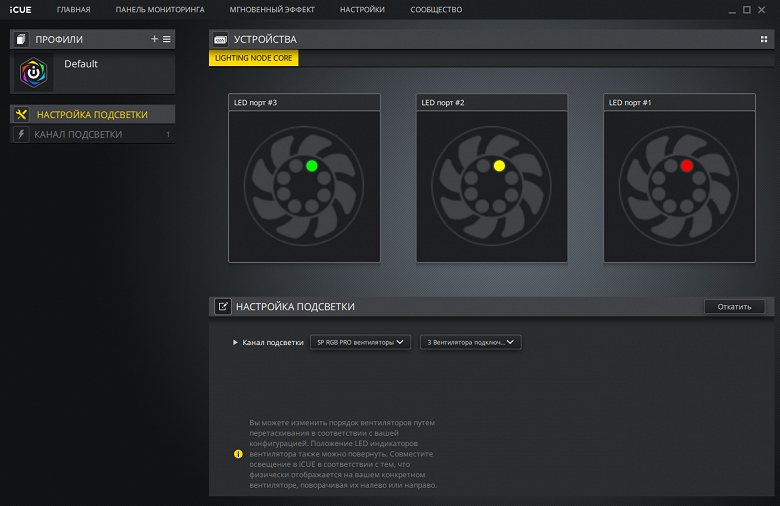Viewport: 780px width, 506px height.
Task: Open the ПАНЕЛЬ МОНИТОРИНГА menu
Action: click(160, 9)
